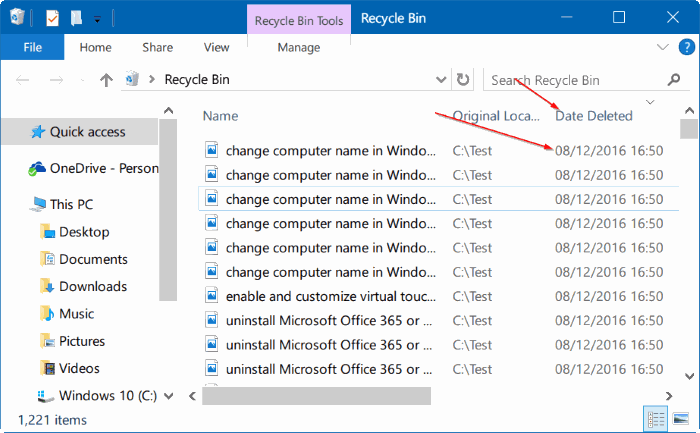700x433 pixels.
Task: Go back with the back arrow
Action: [x=22, y=80]
